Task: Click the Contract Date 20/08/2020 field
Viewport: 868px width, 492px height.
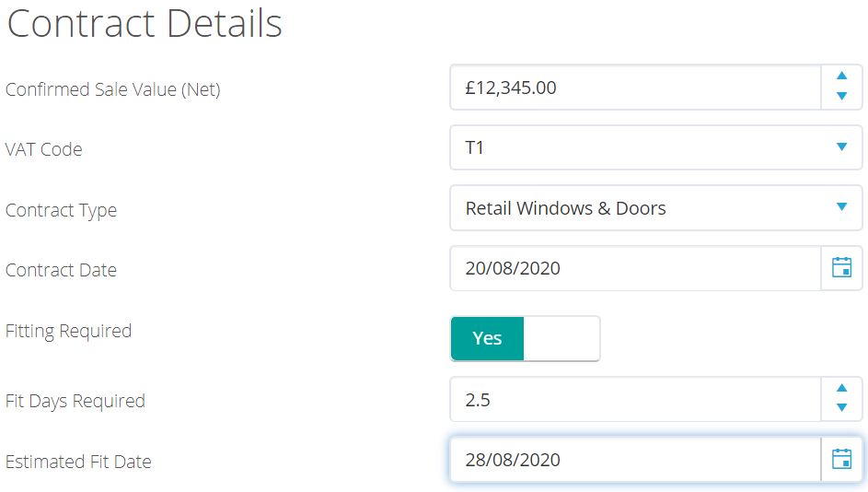Action: (635, 268)
